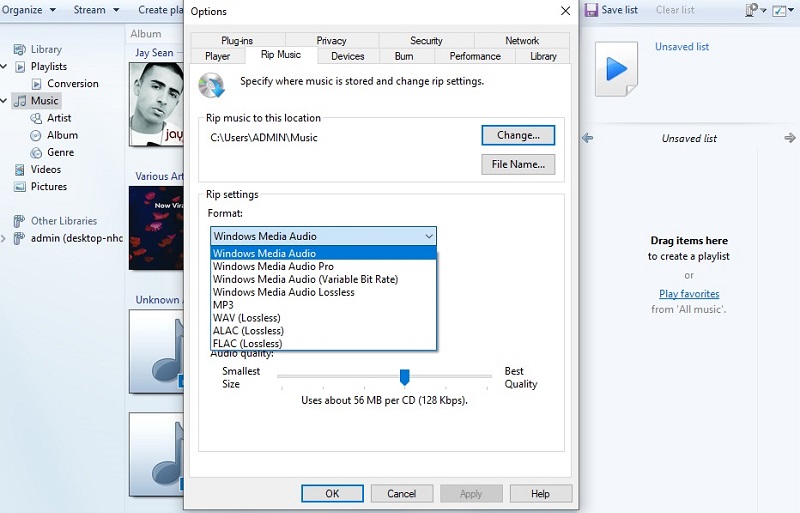This screenshot has height=513, width=800.
Task: Choose WAV (Lossless) format
Action: click(x=323, y=317)
